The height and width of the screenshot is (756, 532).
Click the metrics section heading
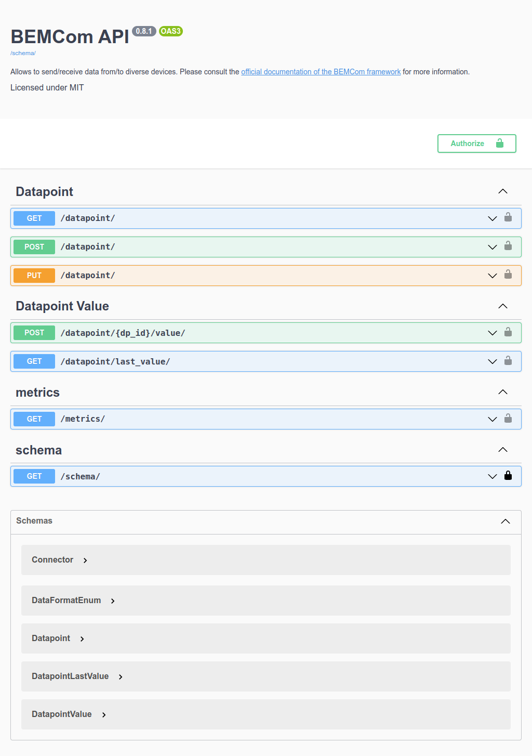coord(37,393)
